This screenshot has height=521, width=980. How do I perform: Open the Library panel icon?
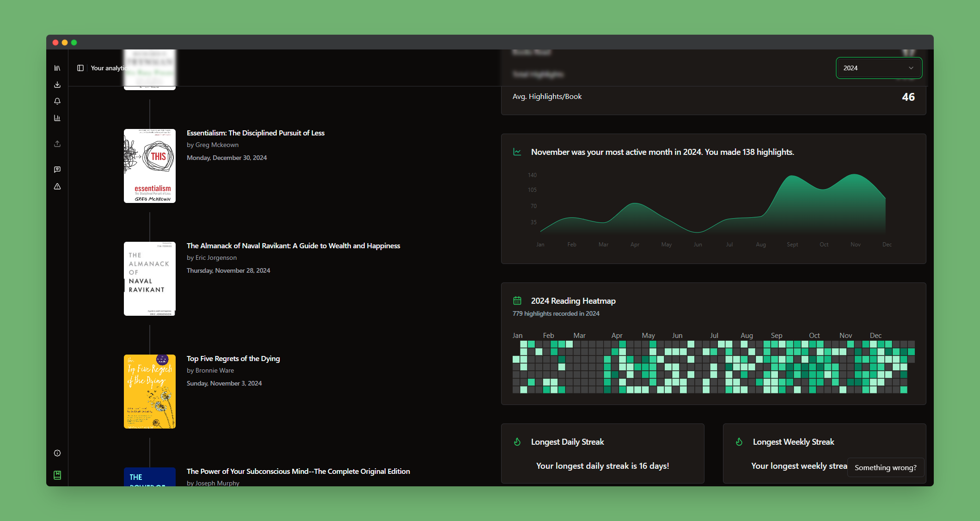57,67
